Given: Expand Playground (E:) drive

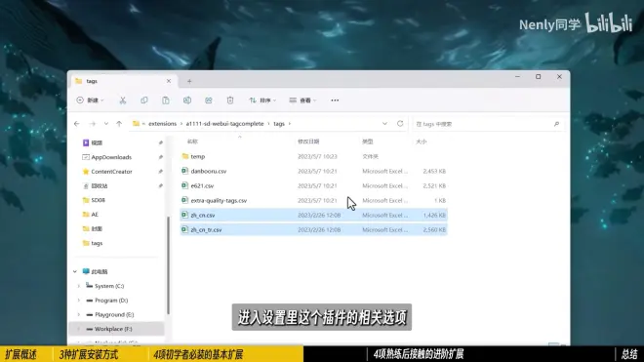Looking at the screenshot, I should tap(78, 315).
